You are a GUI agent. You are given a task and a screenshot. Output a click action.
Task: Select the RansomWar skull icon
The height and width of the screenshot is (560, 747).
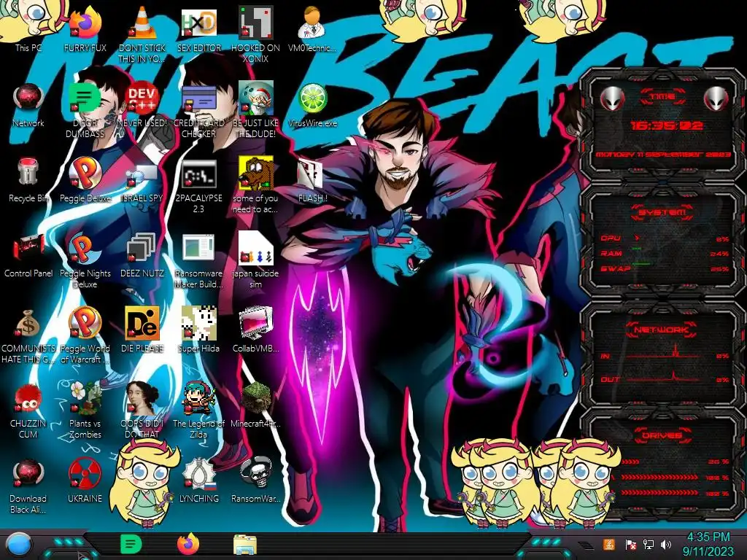[255, 481]
